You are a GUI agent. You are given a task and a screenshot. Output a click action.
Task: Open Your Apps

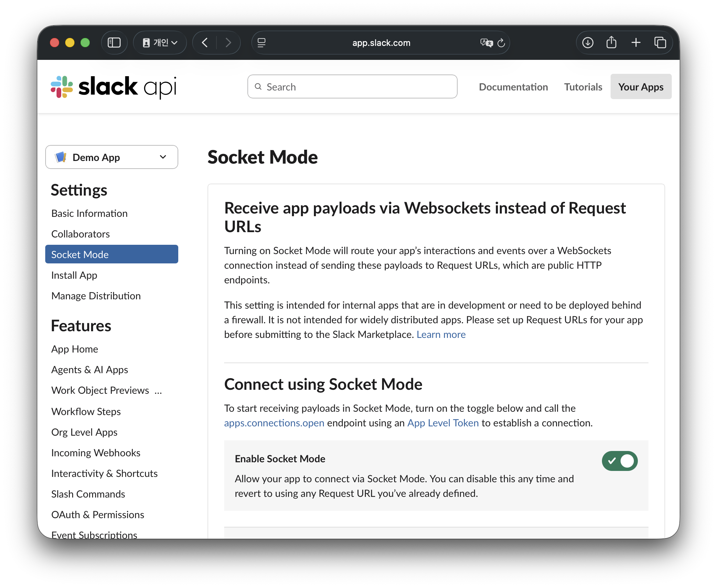tap(641, 87)
